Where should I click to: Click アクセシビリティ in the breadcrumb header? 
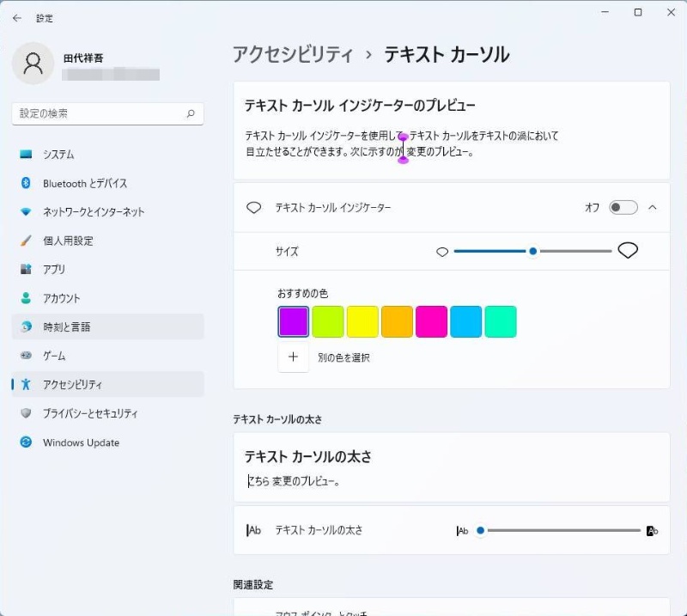(x=291, y=53)
